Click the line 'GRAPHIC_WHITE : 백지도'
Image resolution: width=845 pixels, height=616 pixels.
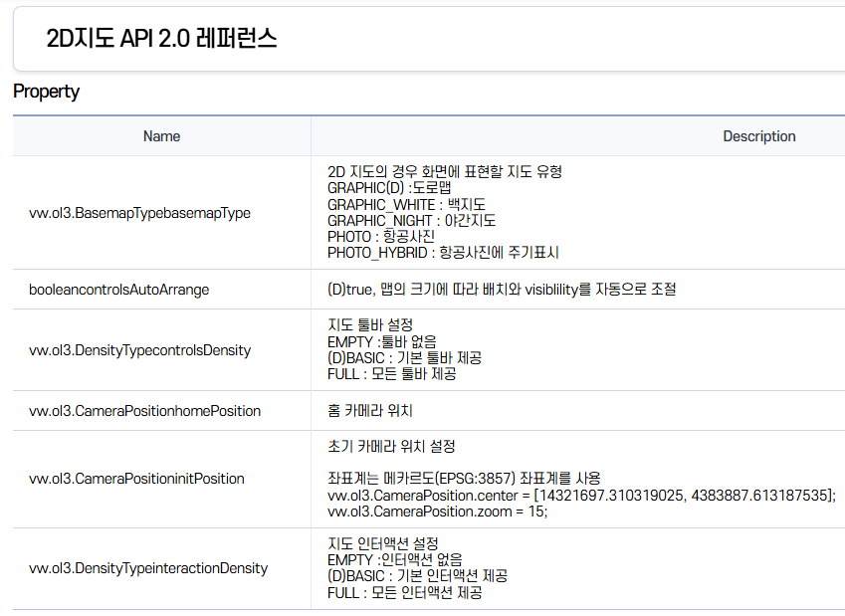406,205
